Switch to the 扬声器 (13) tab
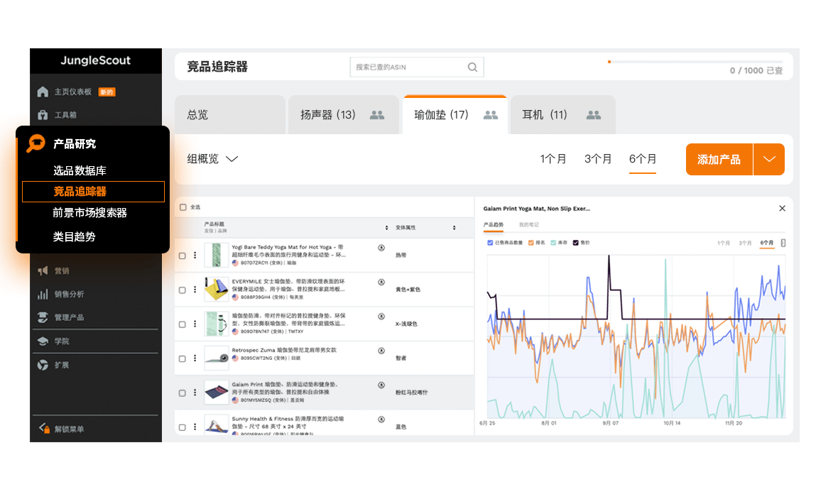Screen dimensions: 838x504 tap(344, 114)
